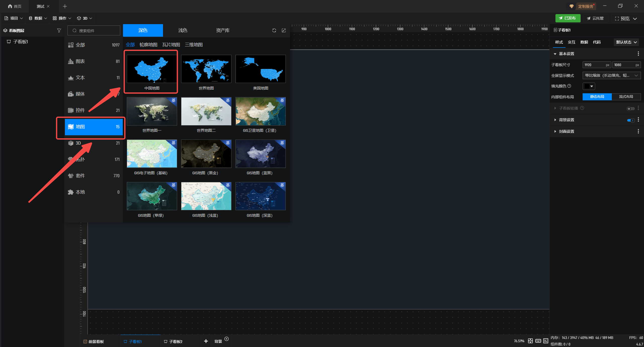Click the fit-to-screen icon in status bar
The image size is (644, 347).
(x=530, y=341)
